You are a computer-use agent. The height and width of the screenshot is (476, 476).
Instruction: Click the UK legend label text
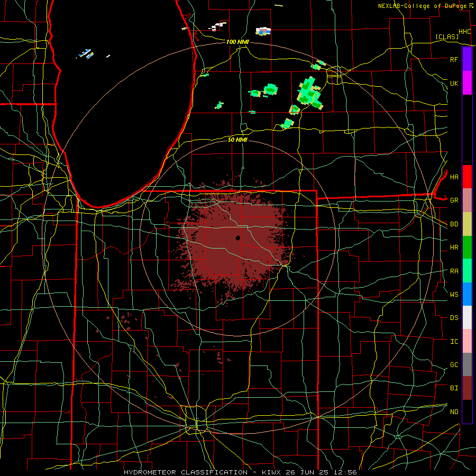(454, 83)
